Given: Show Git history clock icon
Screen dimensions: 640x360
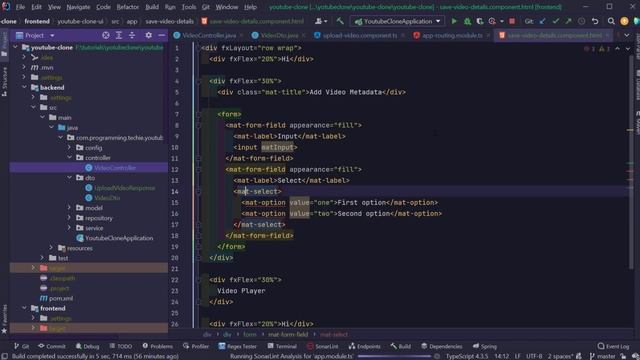Looking at the screenshot, I should point(582,21).
